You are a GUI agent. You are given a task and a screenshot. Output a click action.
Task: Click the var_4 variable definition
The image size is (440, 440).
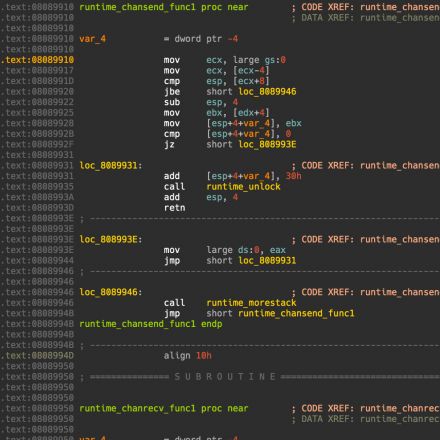click(93, 39)
